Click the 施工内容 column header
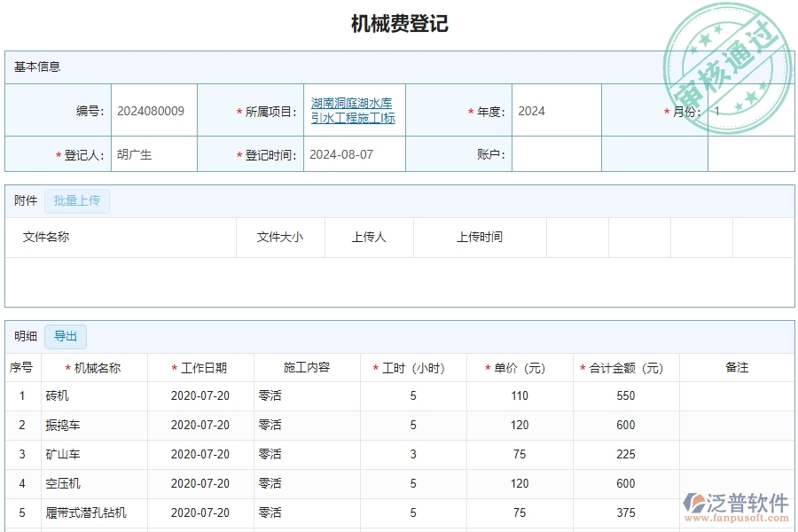798x532 pixels. click(307, 368)
